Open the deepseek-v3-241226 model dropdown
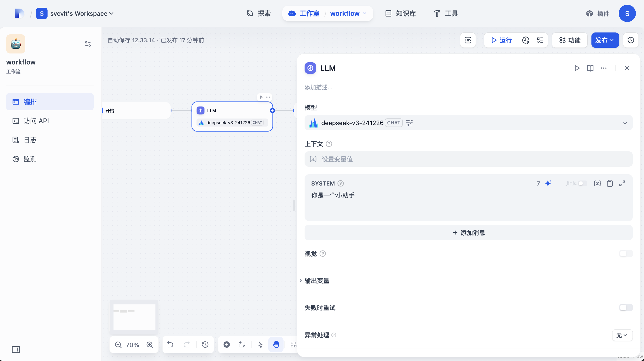 click(x=625, y=123)
